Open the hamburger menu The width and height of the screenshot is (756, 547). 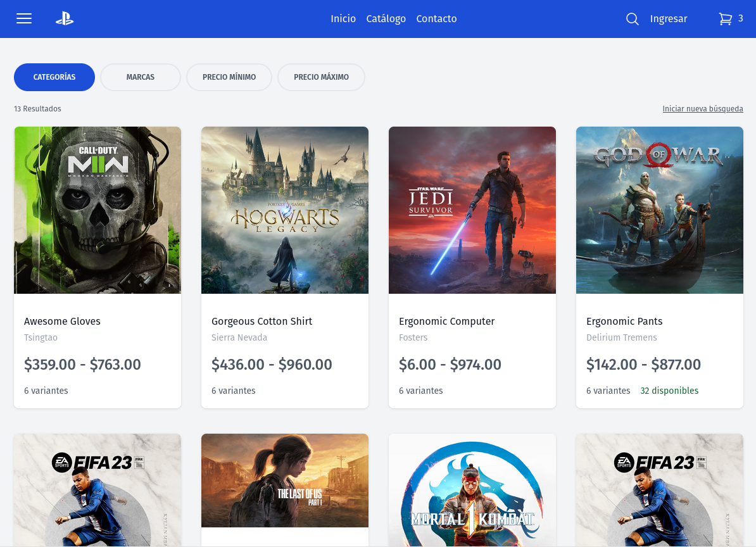click(24, 19)
